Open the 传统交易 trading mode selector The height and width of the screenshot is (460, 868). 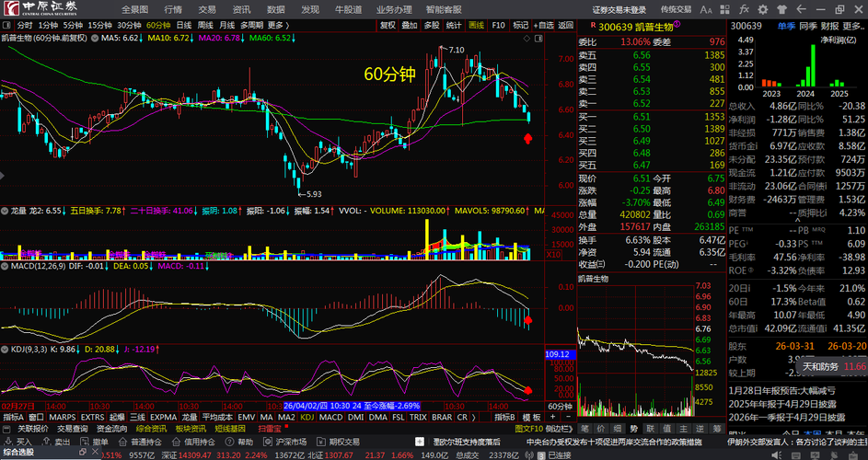pyautogui.click(x=676, y=9)
